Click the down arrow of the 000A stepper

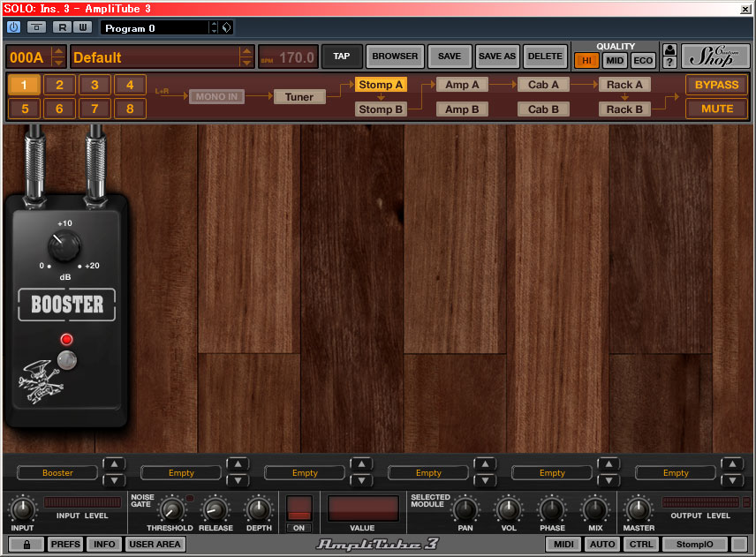pyautogui.click(x=58, y=63)
